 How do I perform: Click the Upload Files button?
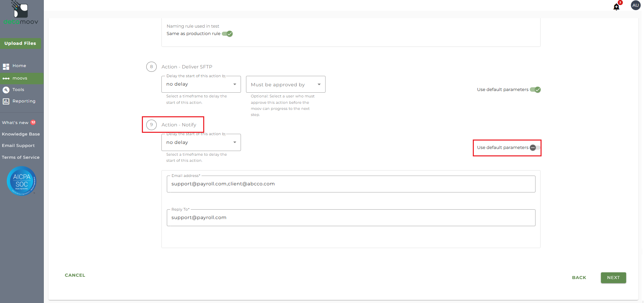20,43
